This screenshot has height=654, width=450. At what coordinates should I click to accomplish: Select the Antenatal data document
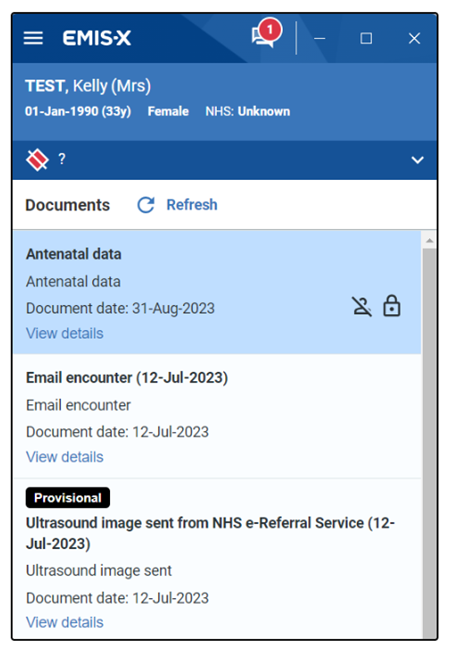point(217,292)
